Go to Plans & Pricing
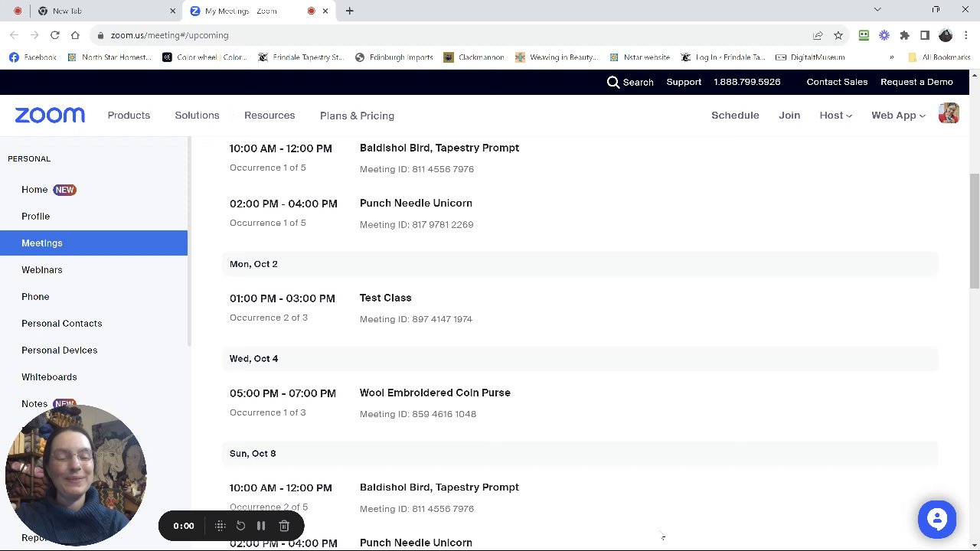The image size is (980, 551). click(x=357, y=116)
